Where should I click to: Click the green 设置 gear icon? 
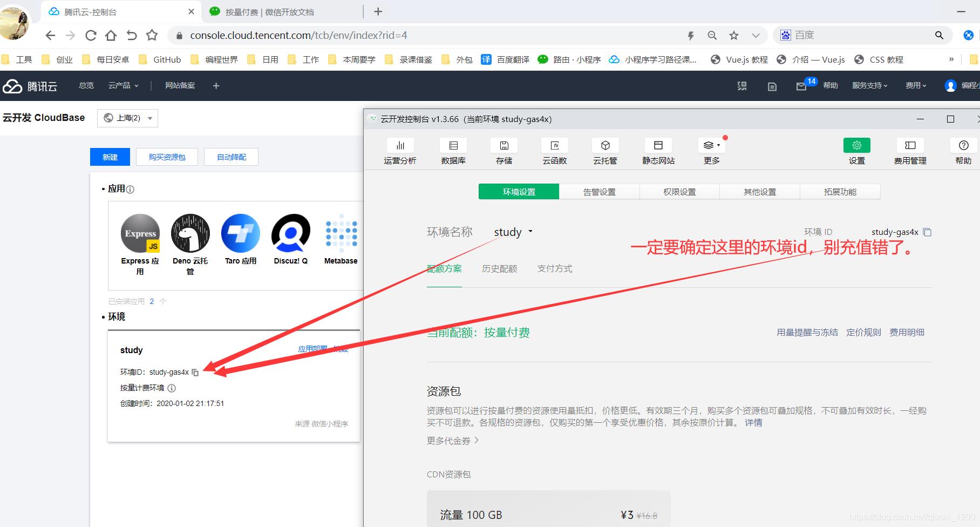point(857,145)
